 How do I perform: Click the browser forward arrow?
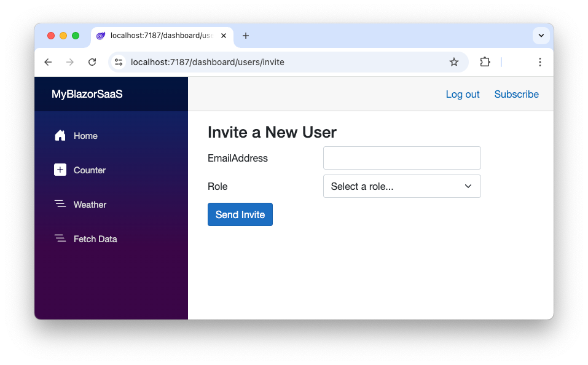click(70, 62)
